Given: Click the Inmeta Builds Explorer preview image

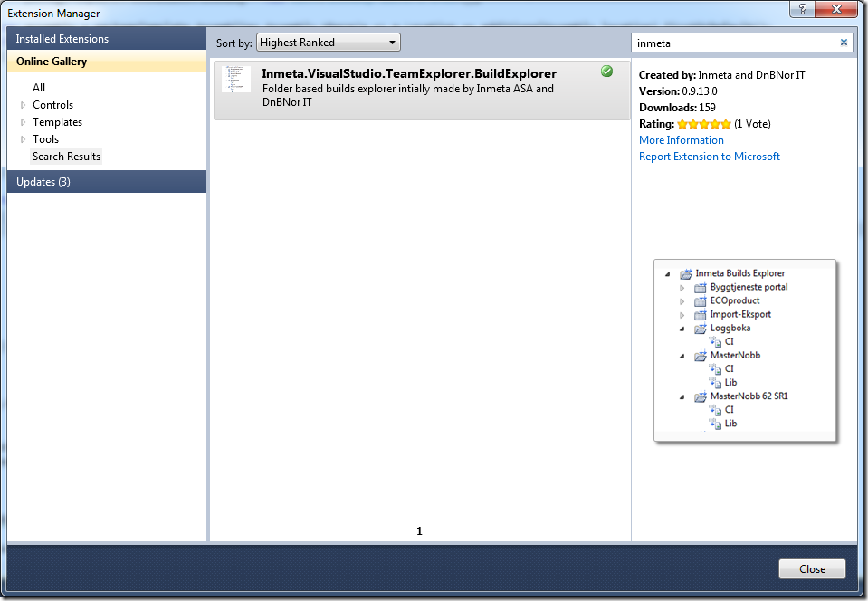Looking at the screenshot, I should [x=745, y=350].
